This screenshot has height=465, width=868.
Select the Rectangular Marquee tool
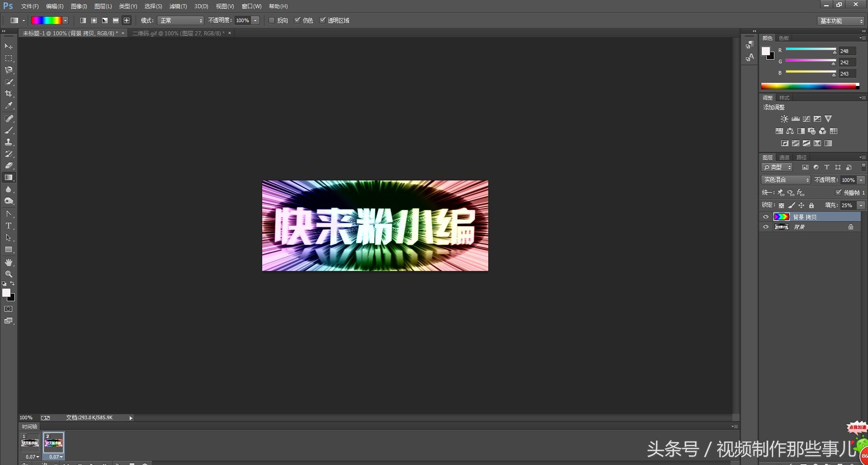point(9,58)
